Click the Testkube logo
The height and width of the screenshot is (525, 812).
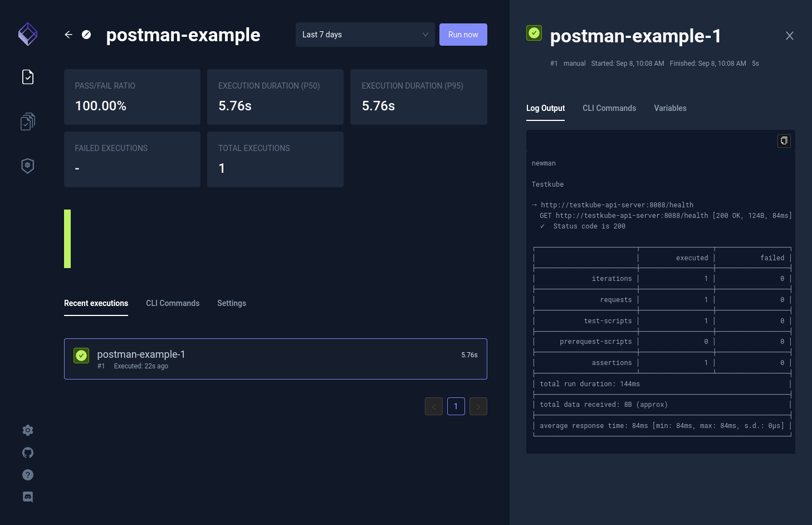click(28, 34)
